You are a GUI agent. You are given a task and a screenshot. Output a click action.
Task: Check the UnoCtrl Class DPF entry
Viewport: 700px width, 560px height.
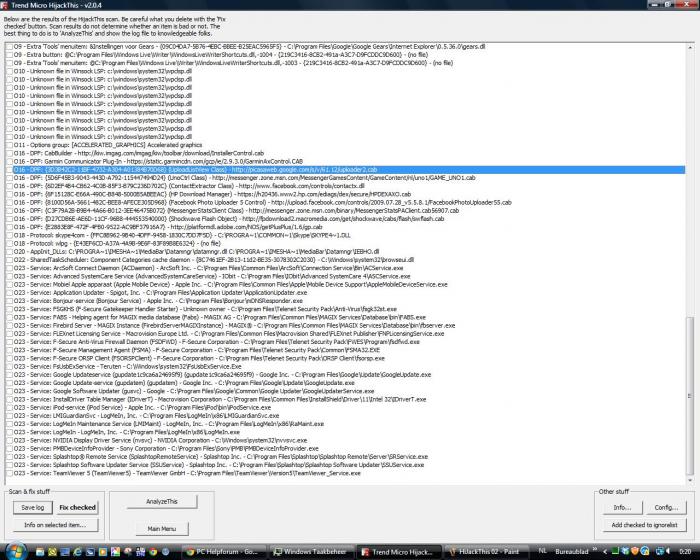tap(9, 178)
